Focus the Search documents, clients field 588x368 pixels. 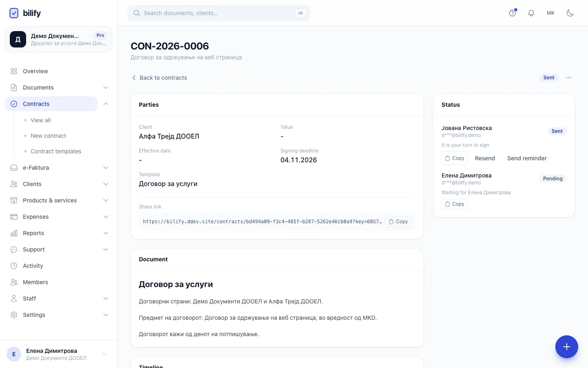coord(219,13)
